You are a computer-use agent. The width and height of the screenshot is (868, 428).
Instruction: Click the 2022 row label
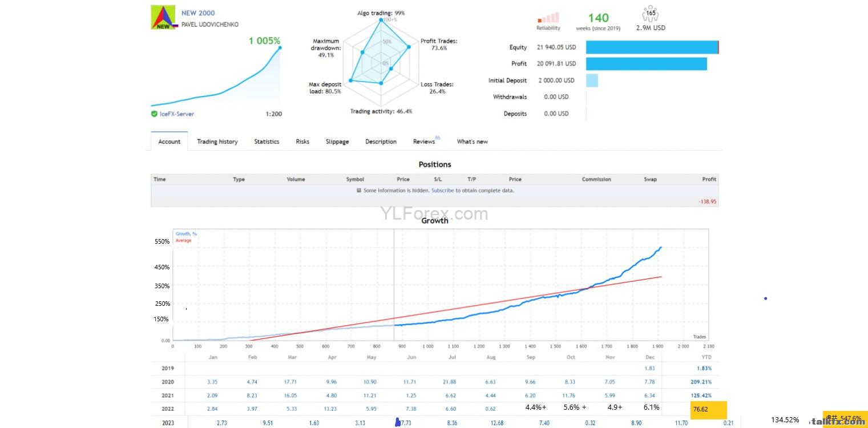point(168,409)
